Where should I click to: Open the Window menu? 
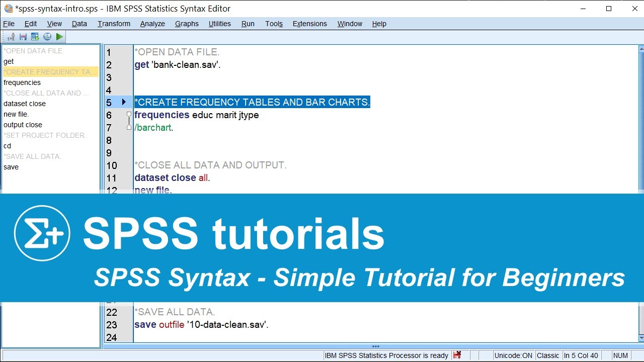click(x=350, y=24)
